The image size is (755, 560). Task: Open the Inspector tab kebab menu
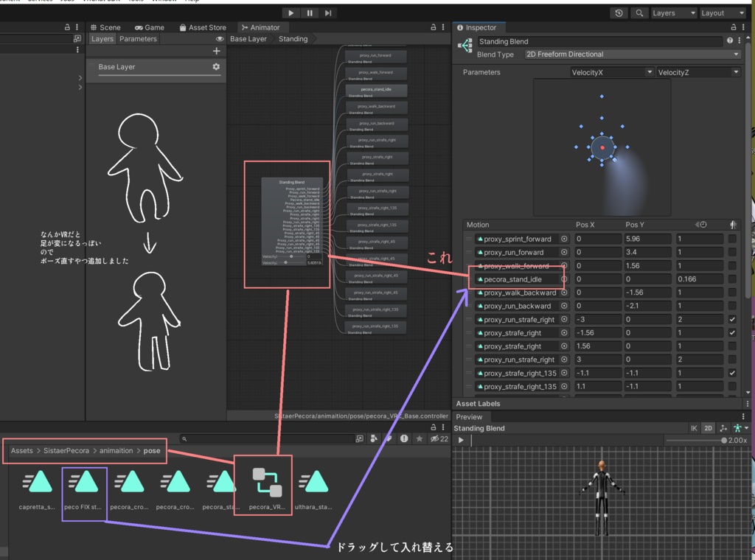[x=743, y=27]
